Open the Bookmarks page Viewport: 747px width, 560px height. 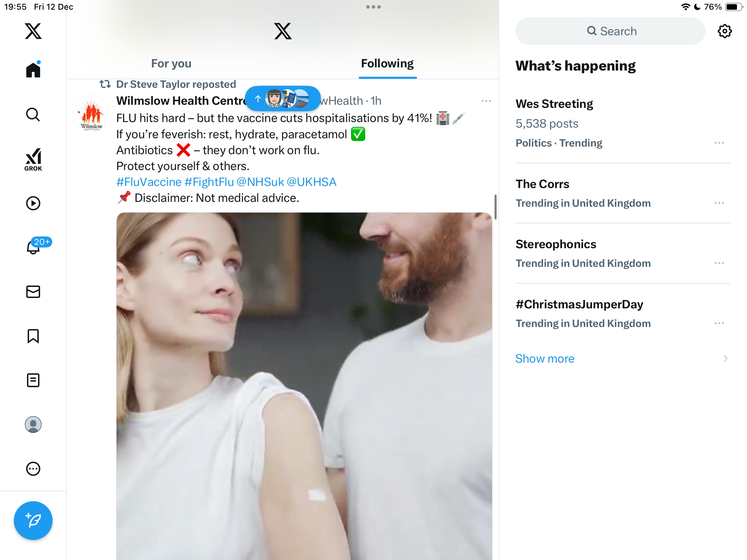pyautogui.click(x=33, y=336)
